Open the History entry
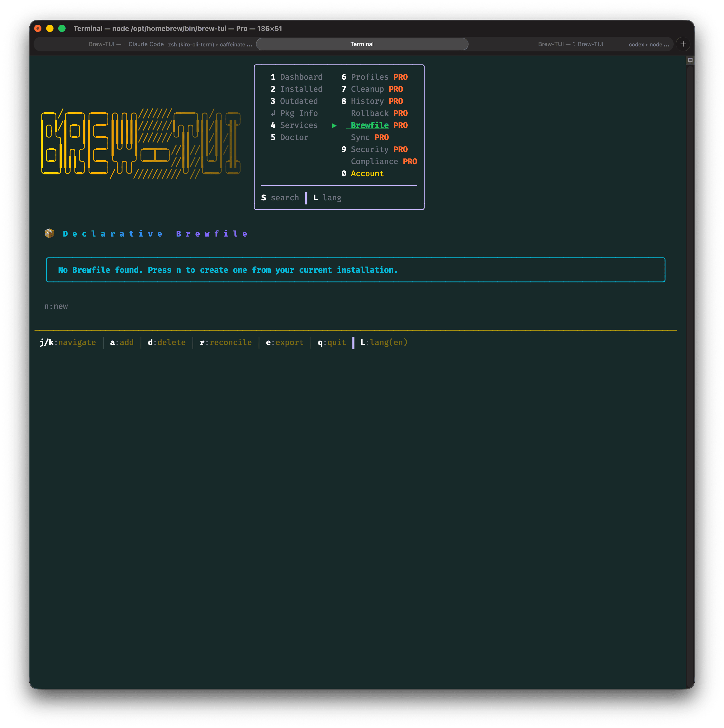724x728 pixels. pyautogui.click(x=372, y=101)
